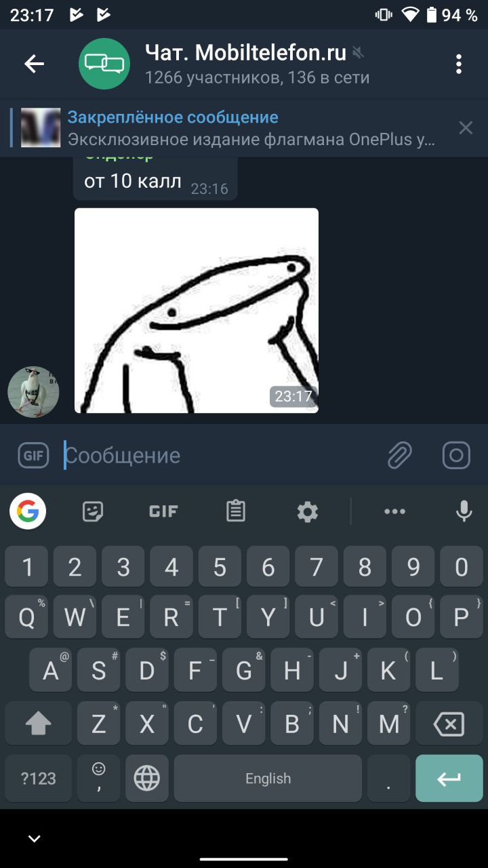Switch keyboard language with globe key
488x868 pixels.
(x=147, y=778)
